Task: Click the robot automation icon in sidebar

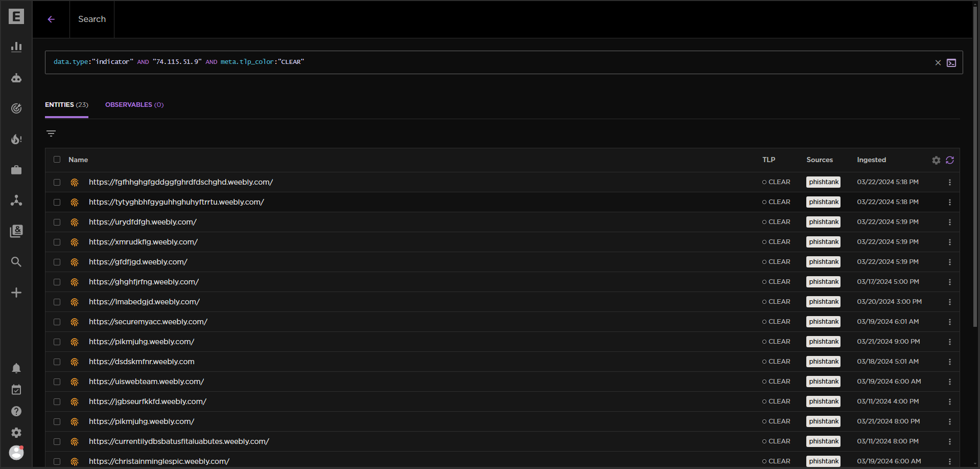Action: pos(16,78)
